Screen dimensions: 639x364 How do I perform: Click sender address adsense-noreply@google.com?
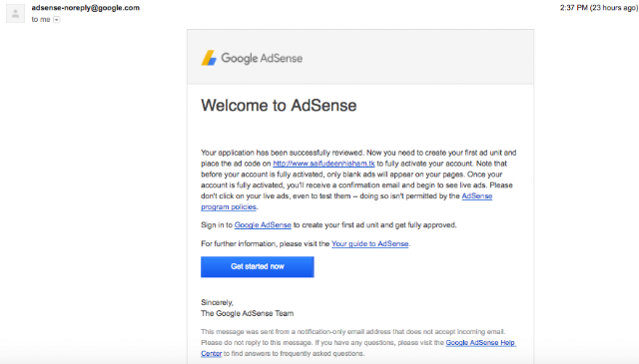[86, 8]
